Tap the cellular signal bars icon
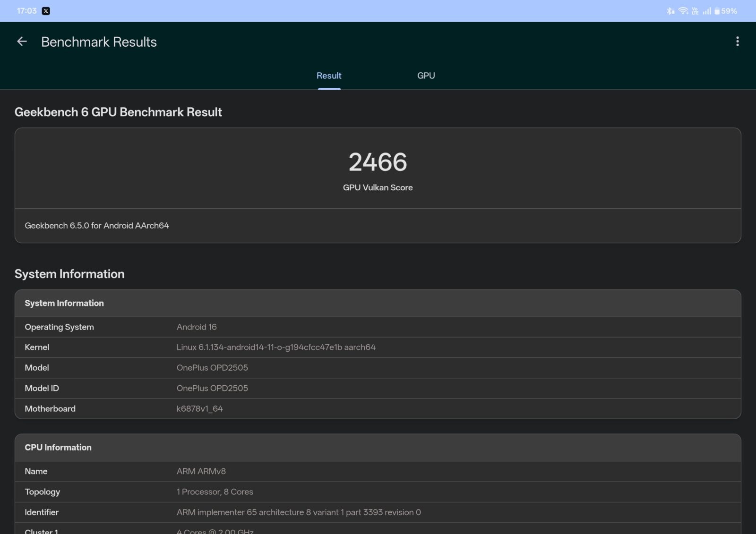 [x=707, y=11]
